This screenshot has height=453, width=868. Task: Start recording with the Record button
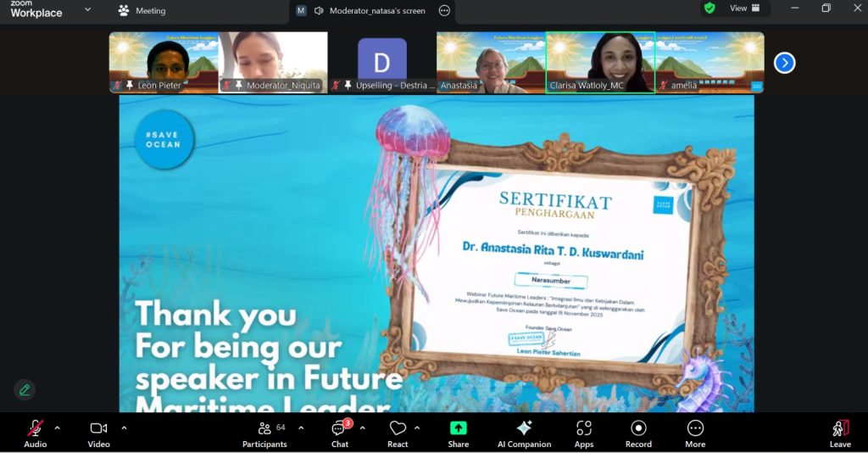point(638,433)
